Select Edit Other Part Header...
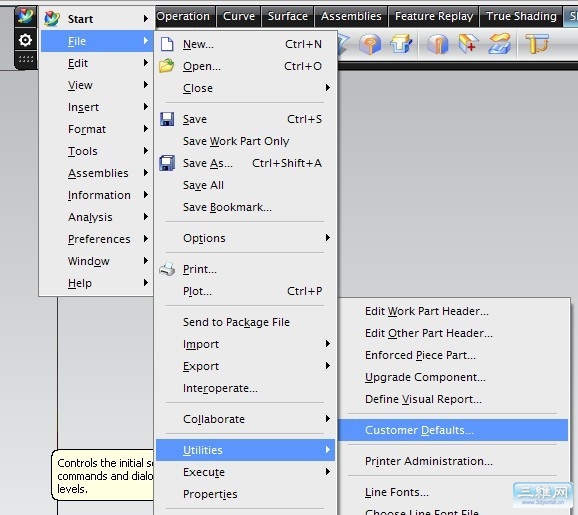The width and height of the screenshot is (578, 515). pos(453,333)
